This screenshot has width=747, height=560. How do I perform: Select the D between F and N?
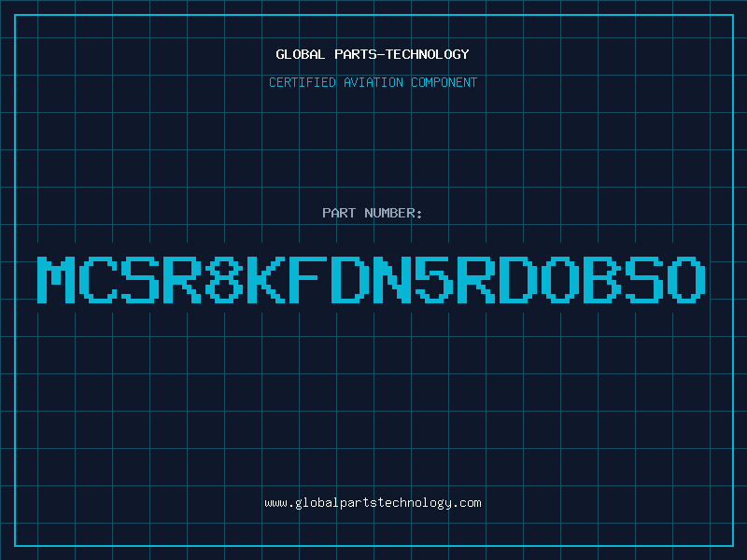point(349,279)
